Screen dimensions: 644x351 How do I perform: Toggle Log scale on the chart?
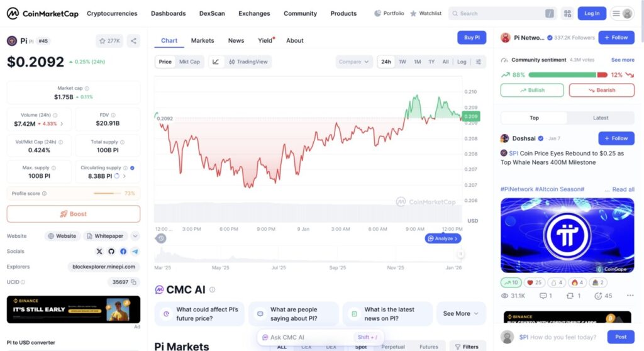462,62
